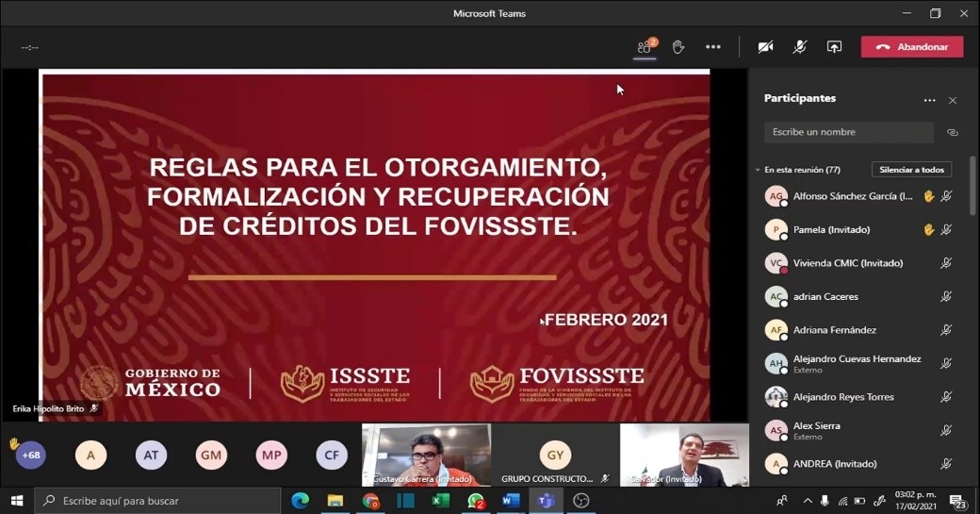This screenshot has width=980, height=514.
Task: Copy meeting link icon beside name field
Action: coord(953,132)
